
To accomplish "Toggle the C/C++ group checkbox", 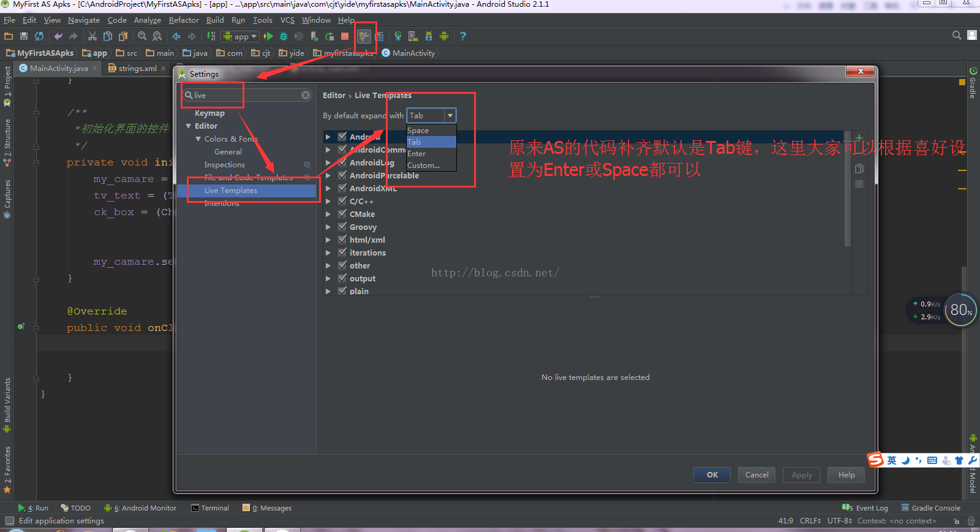I will [x=342, y=201].
